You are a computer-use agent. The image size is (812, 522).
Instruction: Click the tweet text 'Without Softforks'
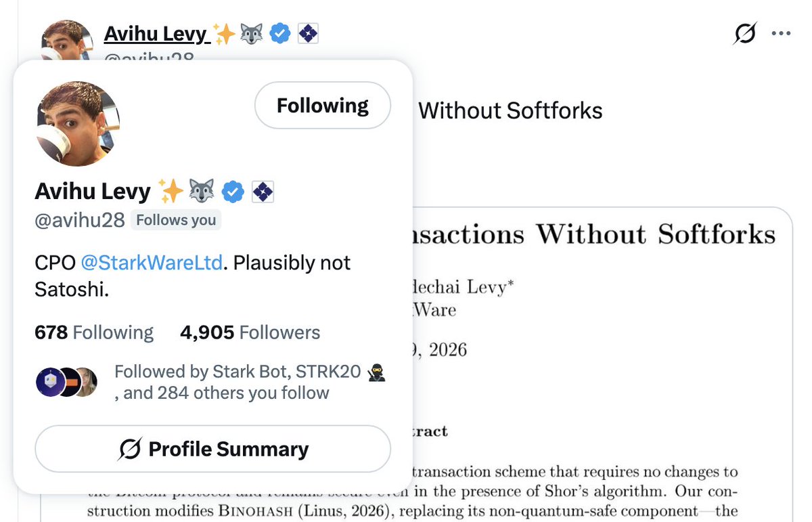510,110
